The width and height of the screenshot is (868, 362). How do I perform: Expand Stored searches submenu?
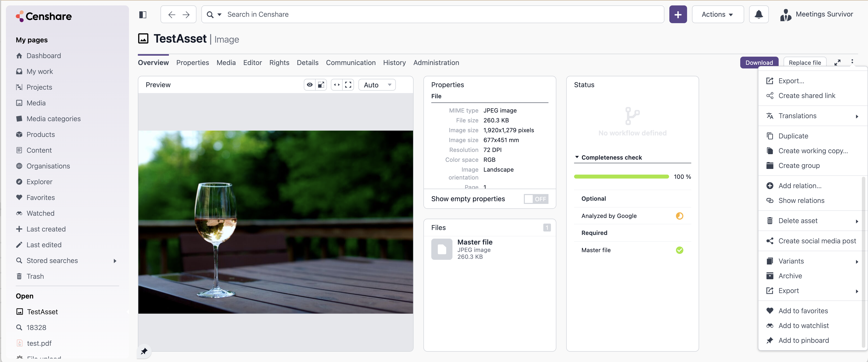coord(115,261)
